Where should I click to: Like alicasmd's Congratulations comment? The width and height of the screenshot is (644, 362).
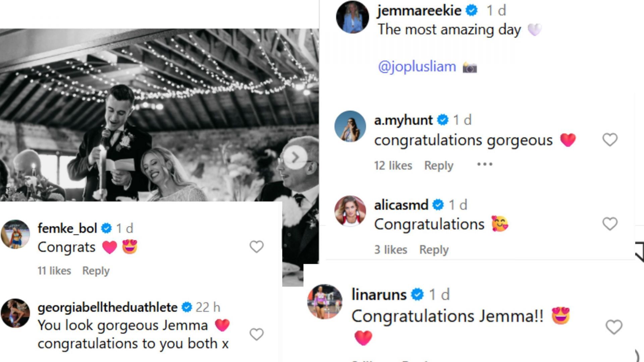click(610, 224)
